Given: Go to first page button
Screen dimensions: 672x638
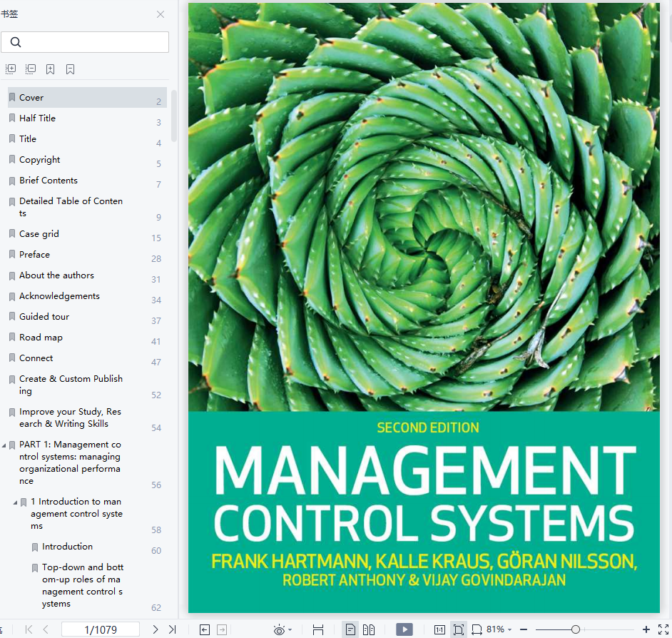Looking at the screenshot, I should pyautogui.click(x=29, y=629).
